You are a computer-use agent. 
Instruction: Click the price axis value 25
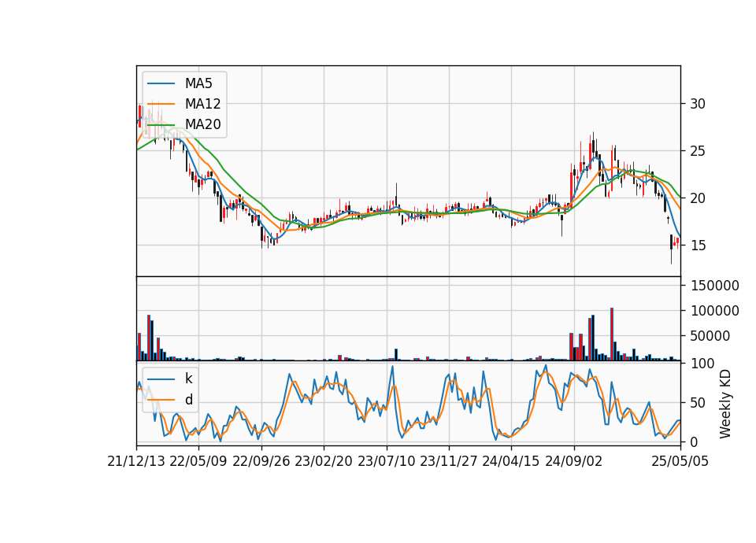click(x=698, y=151)
